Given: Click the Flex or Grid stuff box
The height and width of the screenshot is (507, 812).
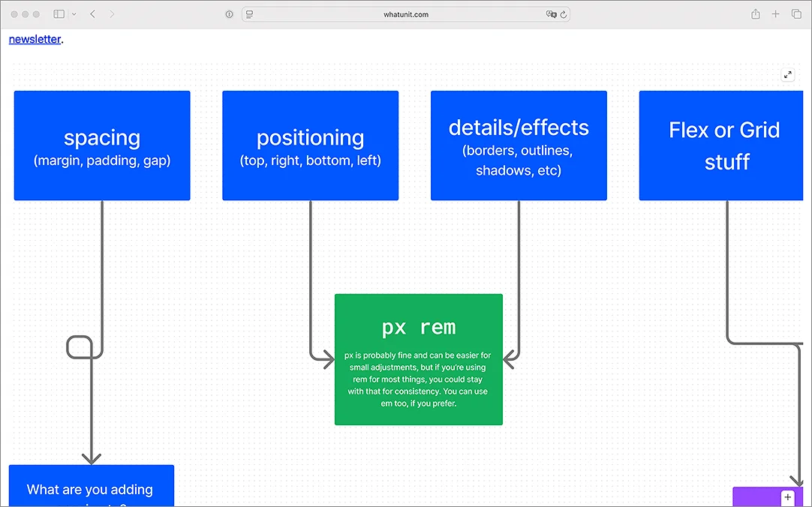Looking at the screenshot, I should click(x=721, y=145).
